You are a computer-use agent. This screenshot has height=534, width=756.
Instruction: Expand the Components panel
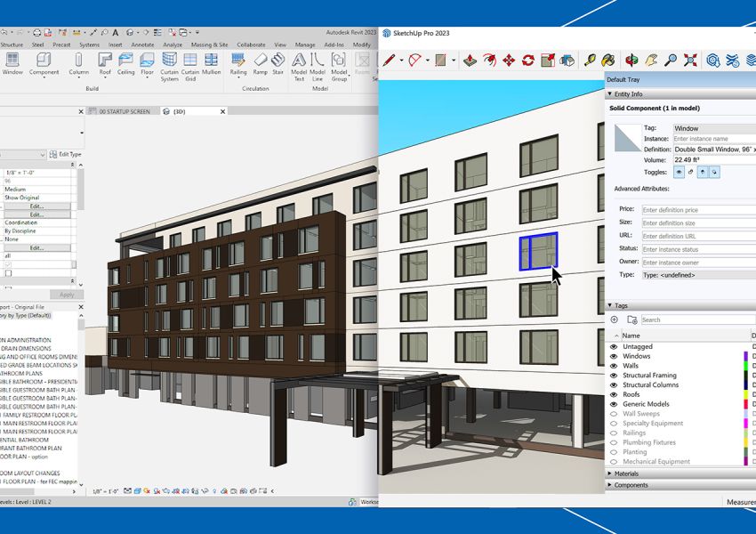(x=610, y=485)
